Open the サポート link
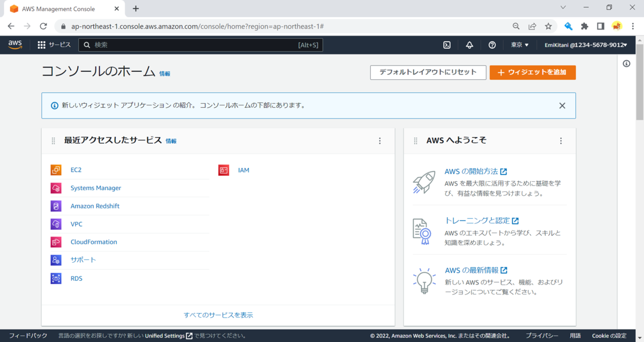 point(83,260)
